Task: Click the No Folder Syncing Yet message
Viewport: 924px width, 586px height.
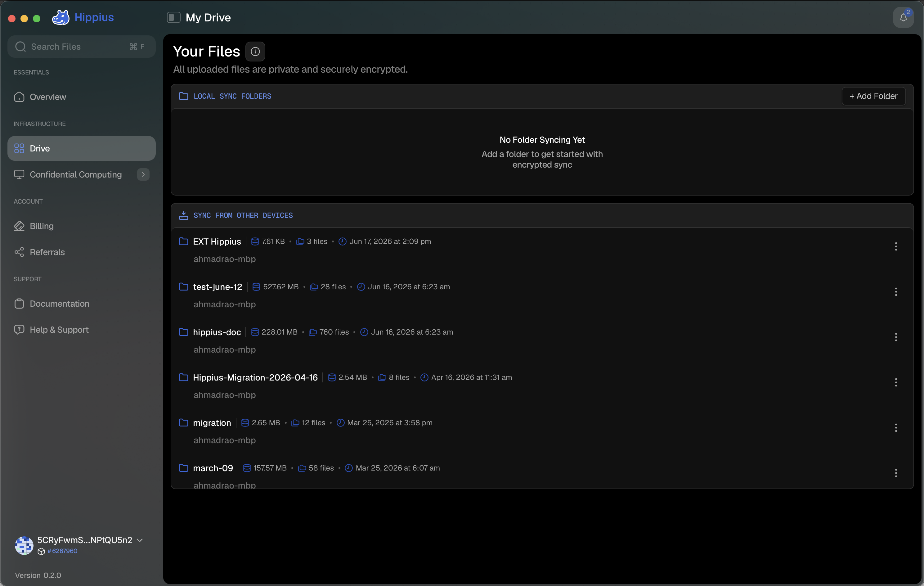Action: pyautogui.click(x=542, y=140)
